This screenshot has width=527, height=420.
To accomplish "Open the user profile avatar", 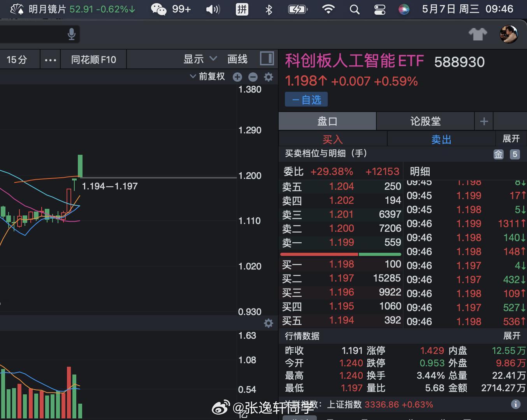I will (x=509, y=34).
